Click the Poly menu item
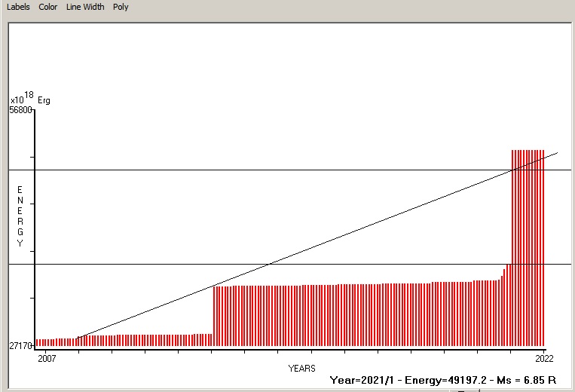 pos(121,7)
